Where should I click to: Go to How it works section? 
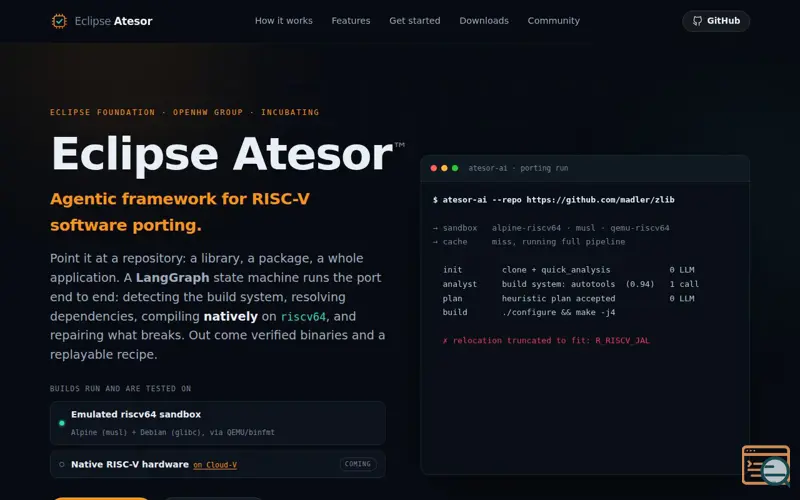(284, 21)
